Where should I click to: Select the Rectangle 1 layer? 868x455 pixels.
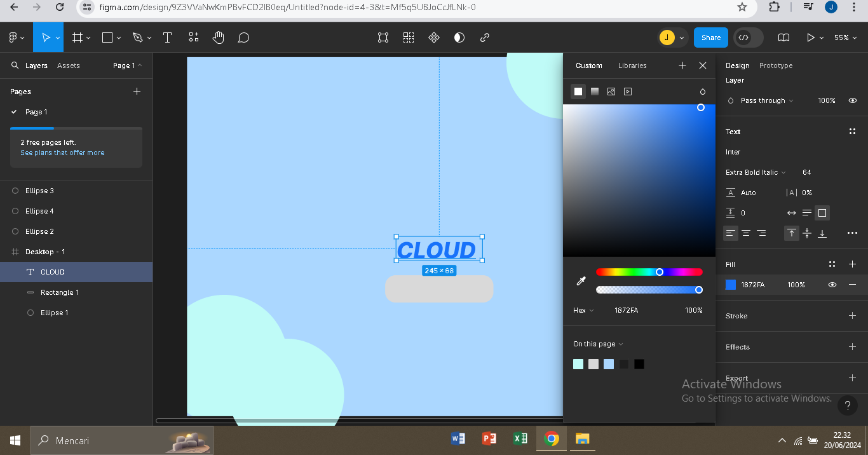[x=60, y=292]
